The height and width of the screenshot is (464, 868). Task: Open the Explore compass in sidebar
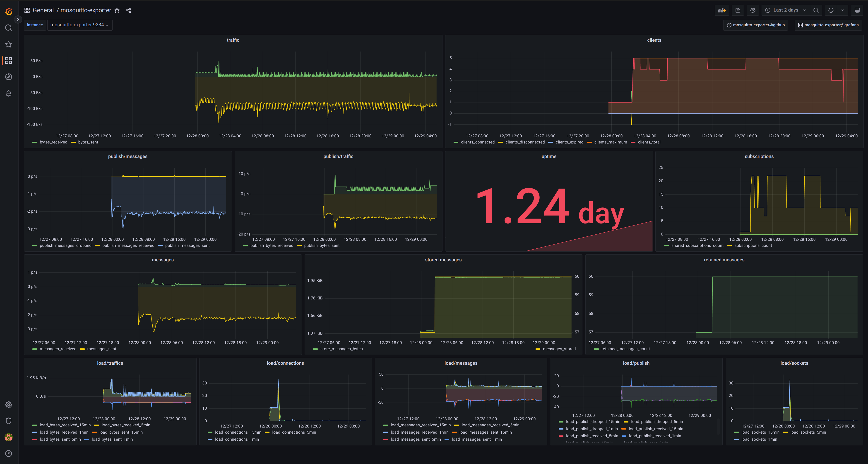9,77
